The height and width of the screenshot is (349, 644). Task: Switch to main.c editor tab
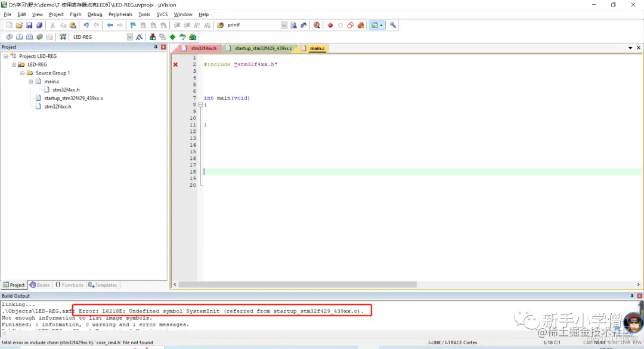coord(314,48)
